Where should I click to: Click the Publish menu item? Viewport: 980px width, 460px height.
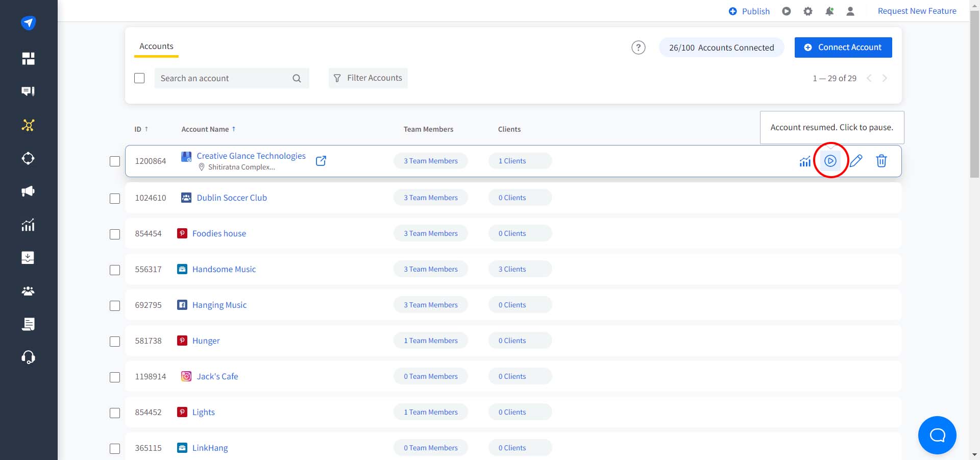[749, 11]
